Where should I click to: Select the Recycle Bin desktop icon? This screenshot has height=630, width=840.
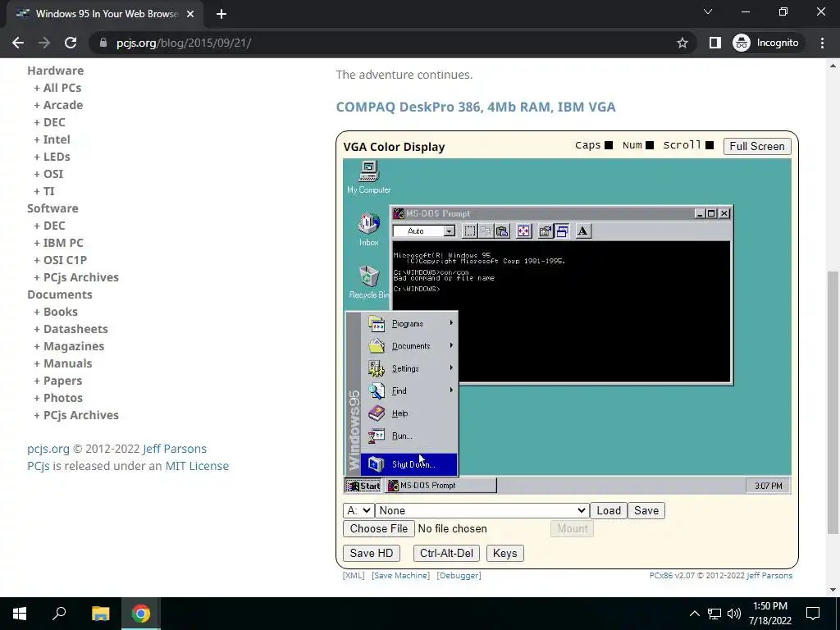tap(368, 282)
